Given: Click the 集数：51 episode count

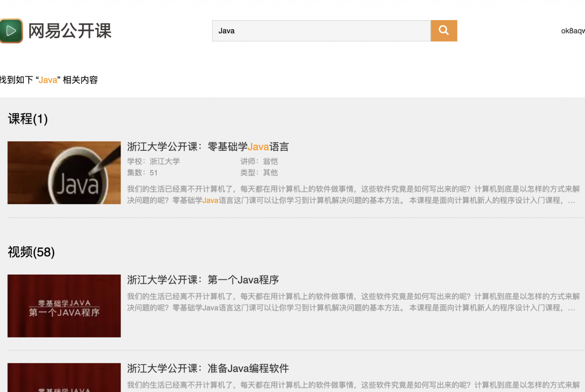Looking at the screenshot, I should coord(142,173).
